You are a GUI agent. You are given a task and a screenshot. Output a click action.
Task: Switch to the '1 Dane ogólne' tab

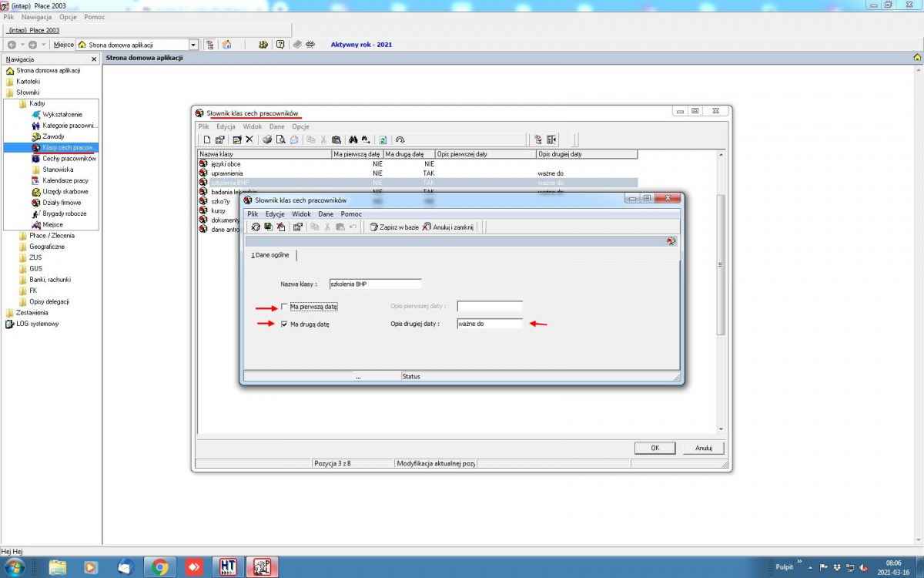pos(269,255)
